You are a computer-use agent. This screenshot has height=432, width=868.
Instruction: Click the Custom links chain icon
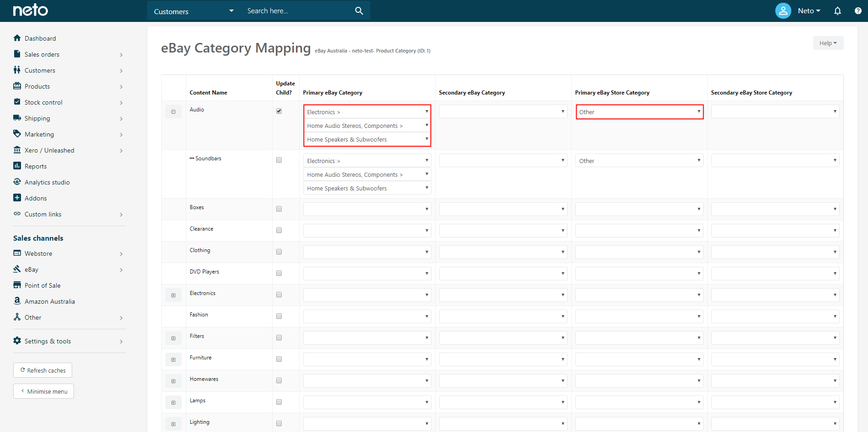coord(17,214)
